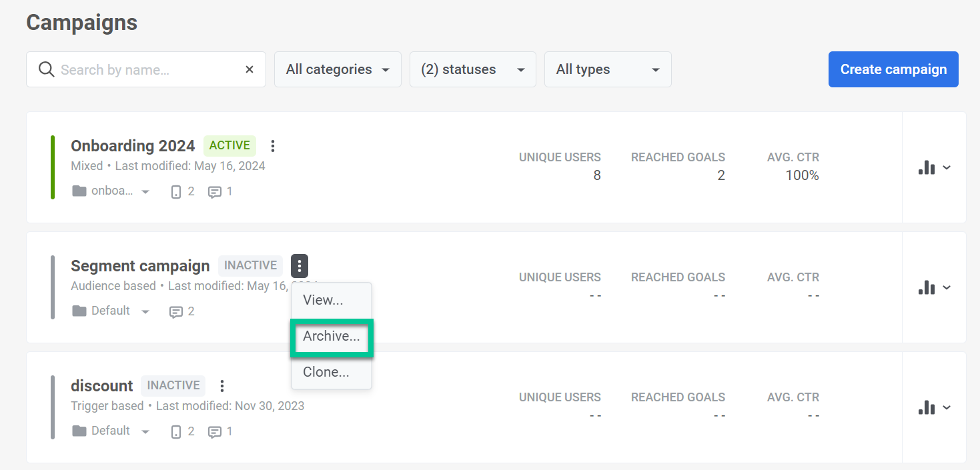Image resolution: width=980 pixels, height=470 pixels.
Task: Click comments icon on Onboarding 2024
Action: tap(215, 191)
